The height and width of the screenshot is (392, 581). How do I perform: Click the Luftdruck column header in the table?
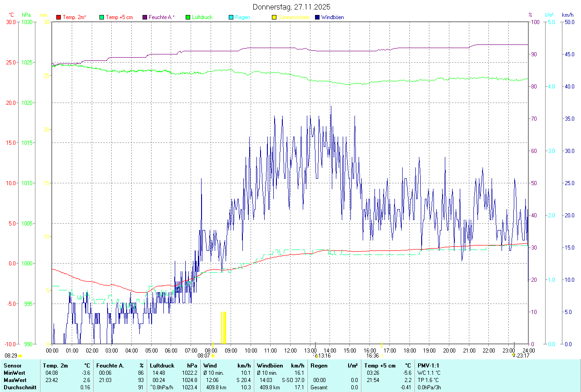tap(162, 366)
